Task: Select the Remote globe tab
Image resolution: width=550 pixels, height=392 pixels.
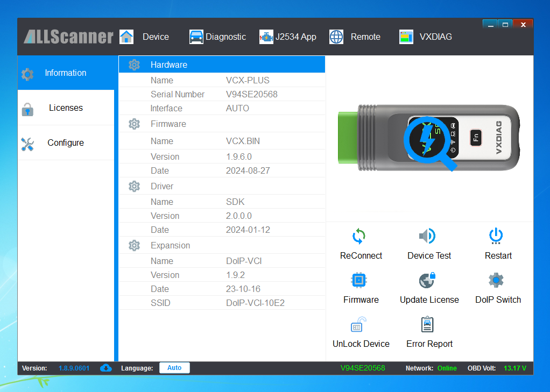Action: tap(355, 37)
